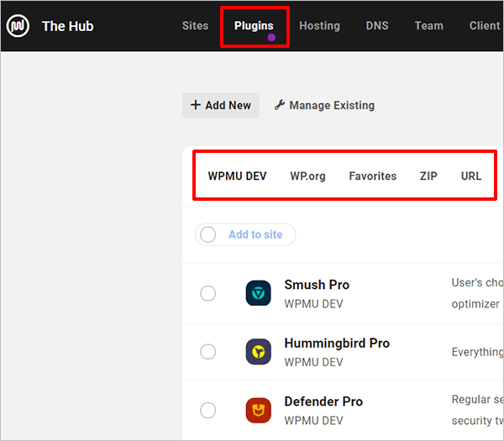Click the Manage Existing button
Image resolution: width=504 pixels, height=441 pixels.
tap(324, 105)
